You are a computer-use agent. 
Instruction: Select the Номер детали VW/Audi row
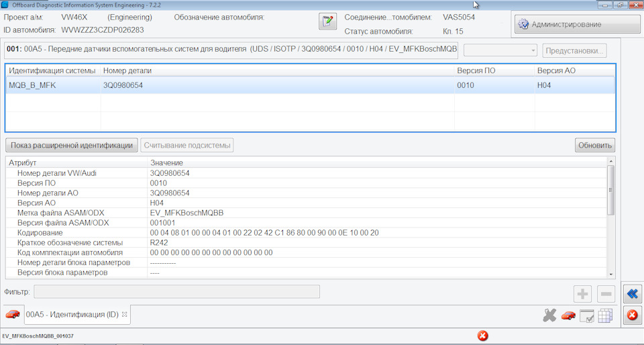[307, 173]
